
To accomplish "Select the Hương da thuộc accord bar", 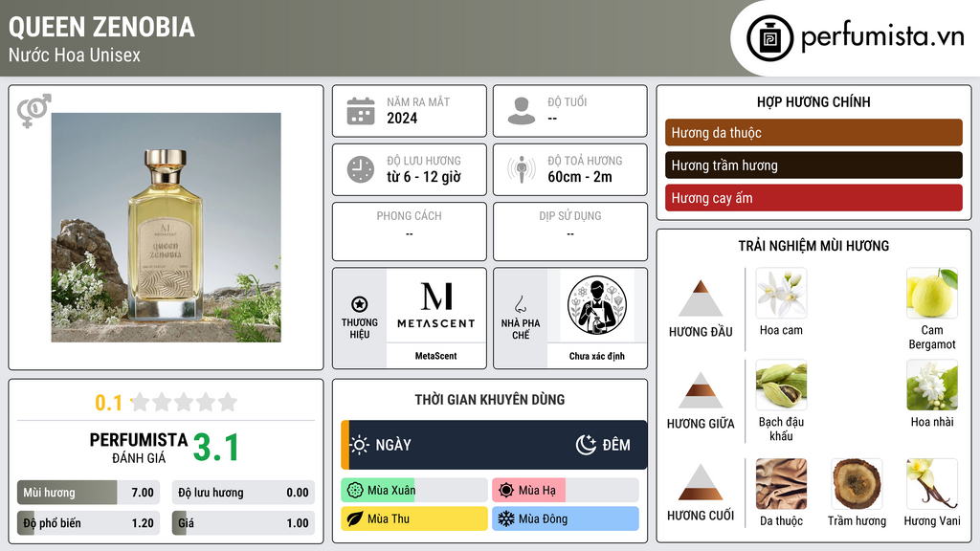I will tap(813, 132).
